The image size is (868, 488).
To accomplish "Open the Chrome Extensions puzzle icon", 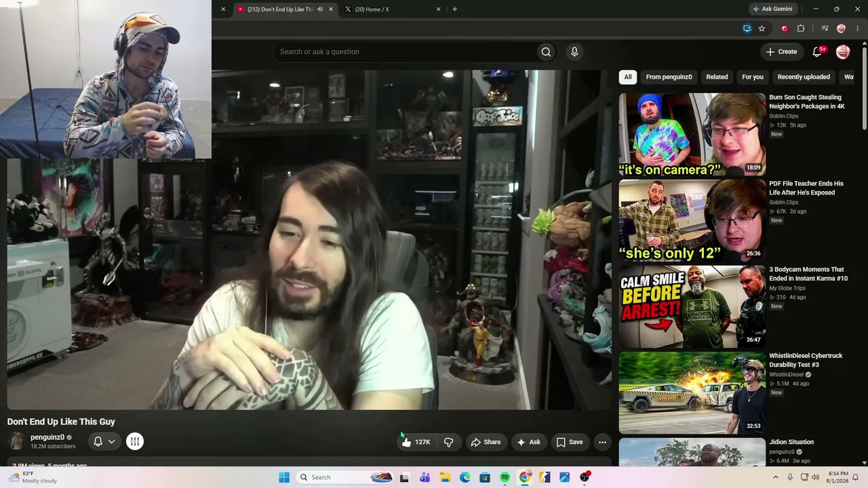I will point(801,28).
